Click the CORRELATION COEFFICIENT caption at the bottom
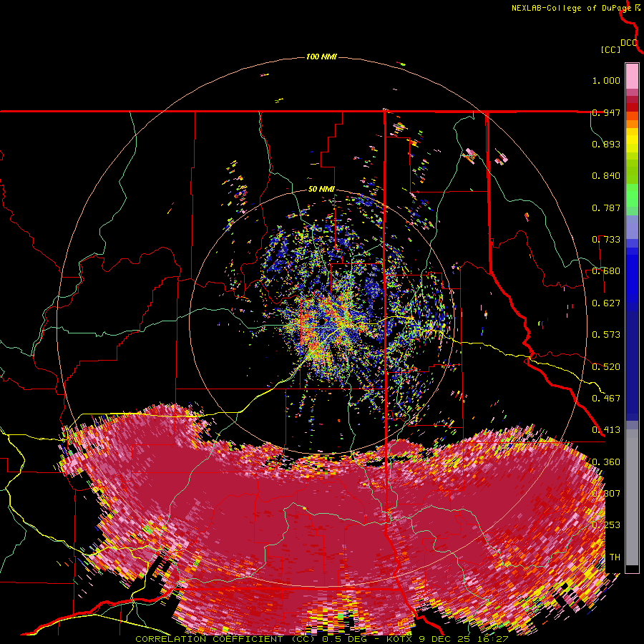 click(321, 639)
